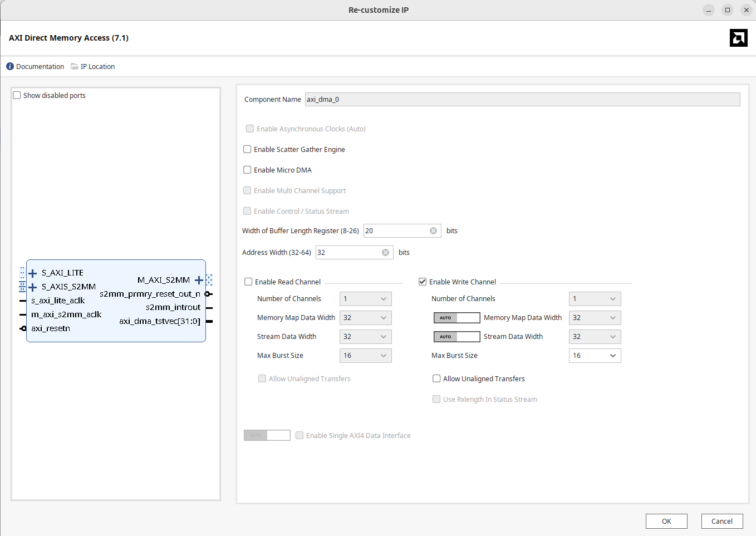Click into the Component Name field

[x=522, y=100]
